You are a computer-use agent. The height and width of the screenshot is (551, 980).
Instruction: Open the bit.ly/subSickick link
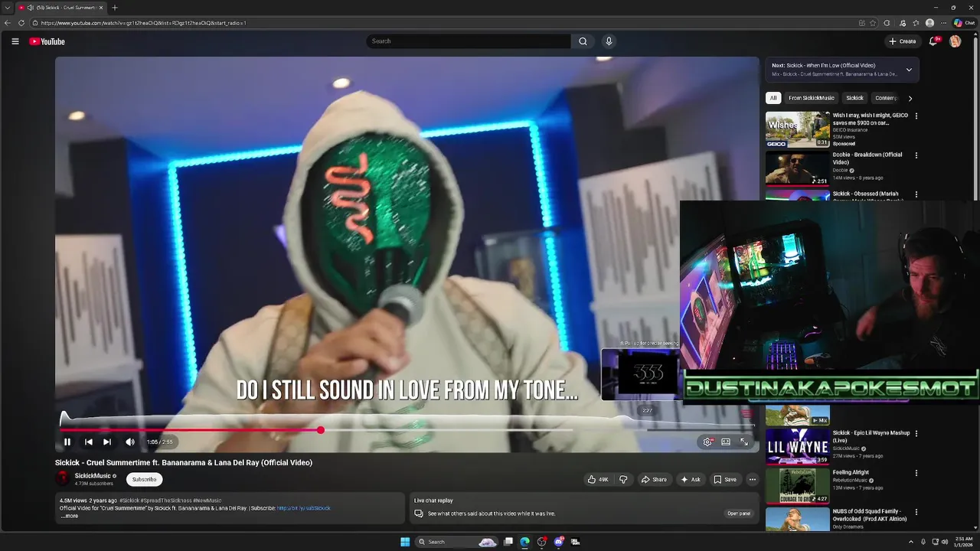(304, 508)
